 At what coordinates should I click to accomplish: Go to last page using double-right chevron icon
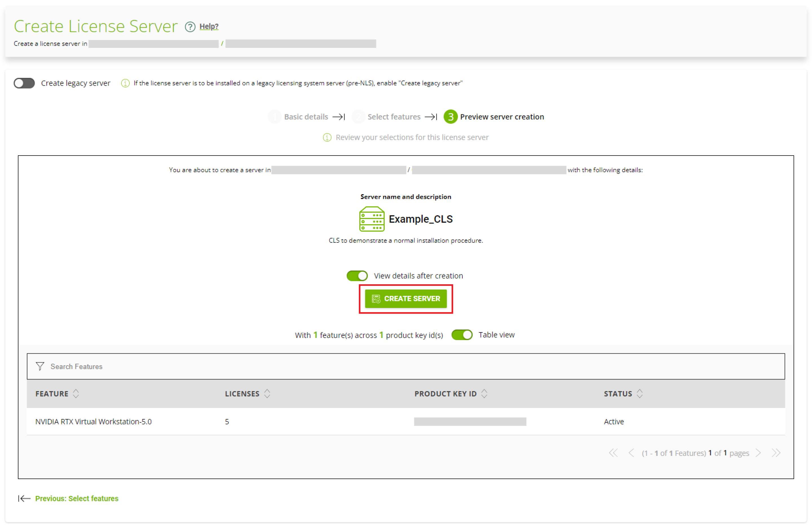coord(776,453)
